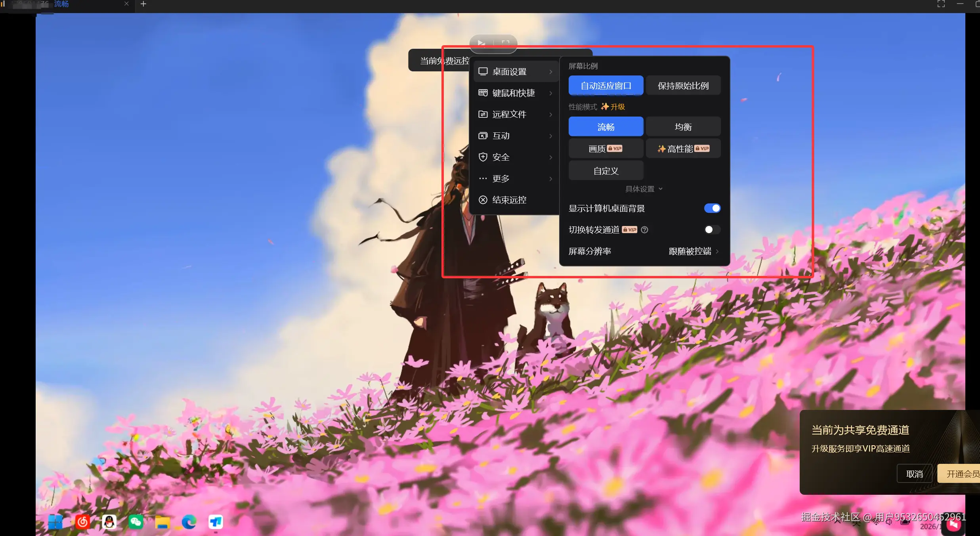Open File Explorer folder icon

coord(162,522)
